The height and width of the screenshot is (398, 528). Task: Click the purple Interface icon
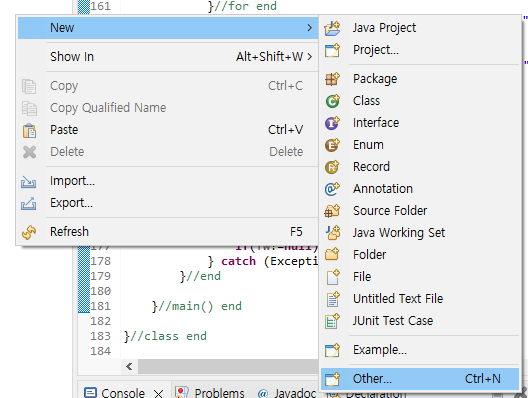[332, 123]
